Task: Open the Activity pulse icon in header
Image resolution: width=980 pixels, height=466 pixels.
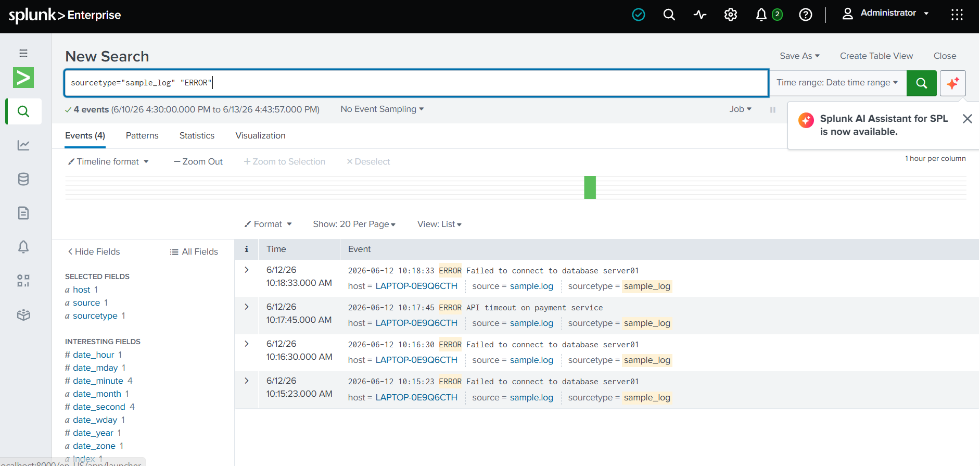Action: [700, 15]
